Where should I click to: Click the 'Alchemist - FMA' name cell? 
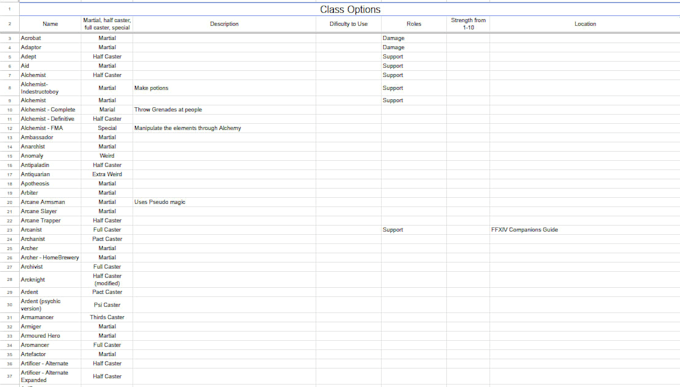point(50,128)
